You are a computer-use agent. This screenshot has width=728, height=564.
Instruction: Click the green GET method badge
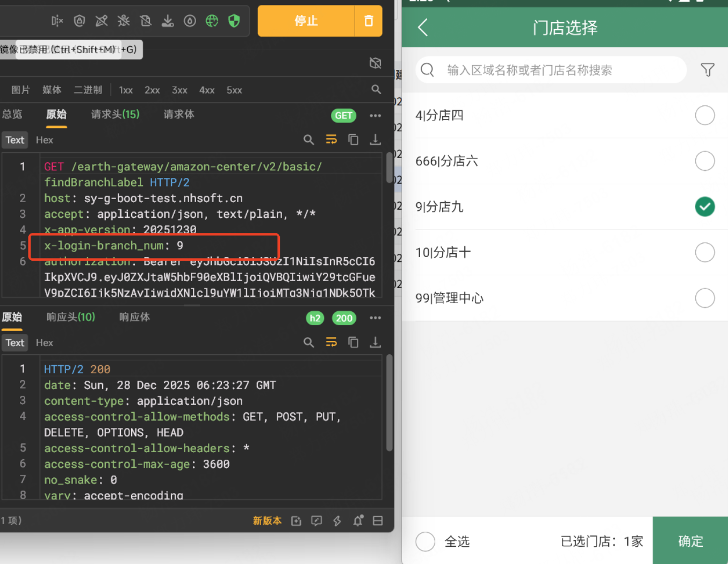tap(343, 116)
